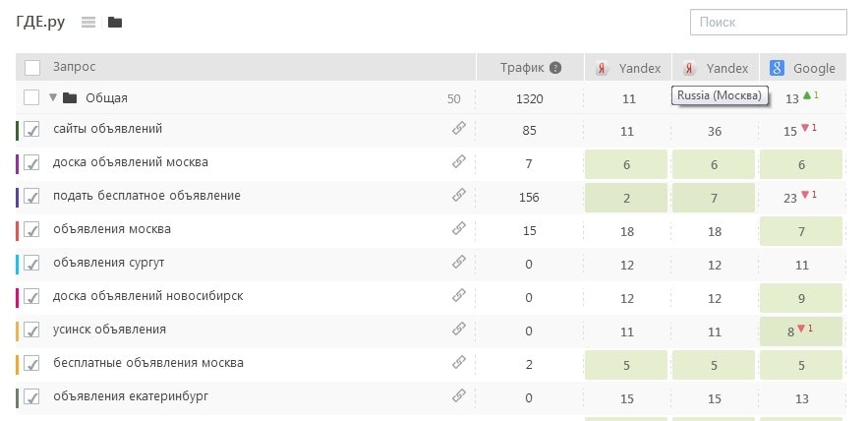The image size is (868, 421).
Task: Toggle checkbox for бесплатные объявления москва
Action: tap(32, 364)
